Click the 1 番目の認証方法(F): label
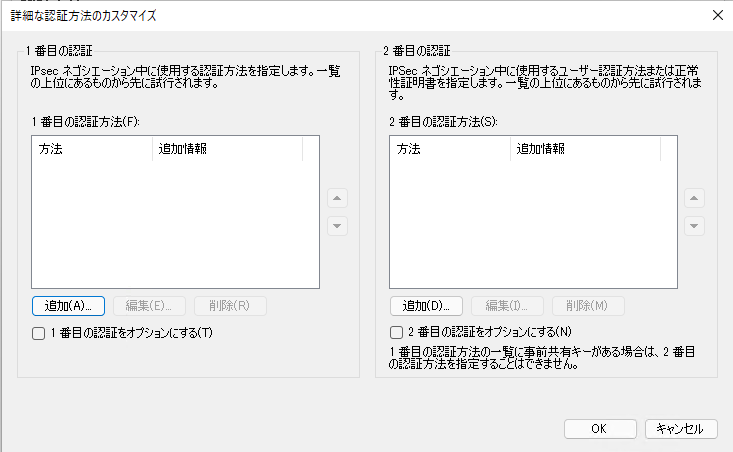 86,122
